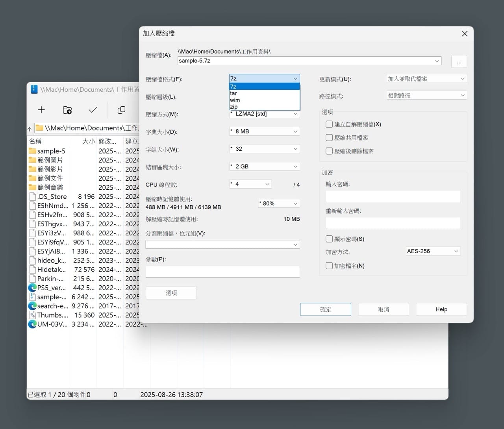The image size is (504, 429).
Task: Click the up-arrow parent folder icon
Action: 30,129
